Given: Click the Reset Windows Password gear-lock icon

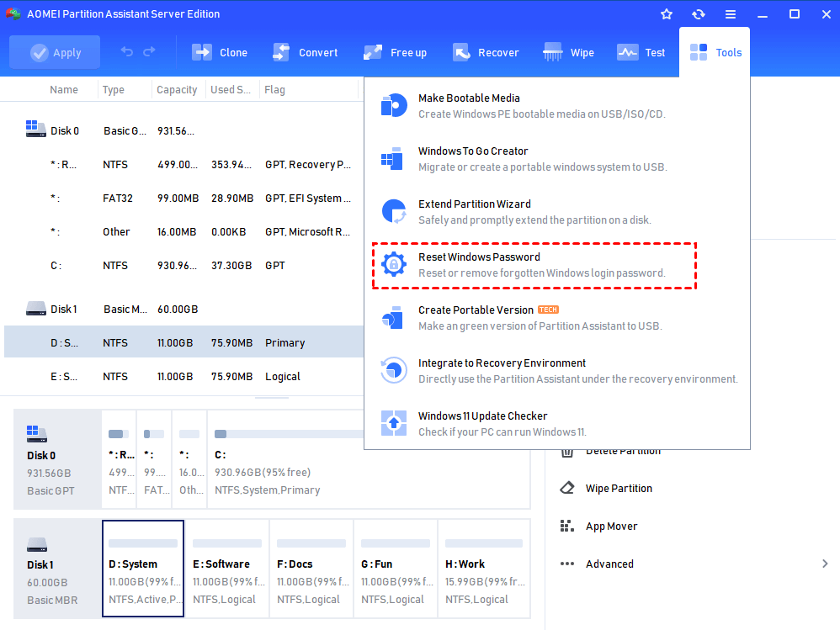Looking at the screenshot, I should pyautogui.click(x=394, y=264).
